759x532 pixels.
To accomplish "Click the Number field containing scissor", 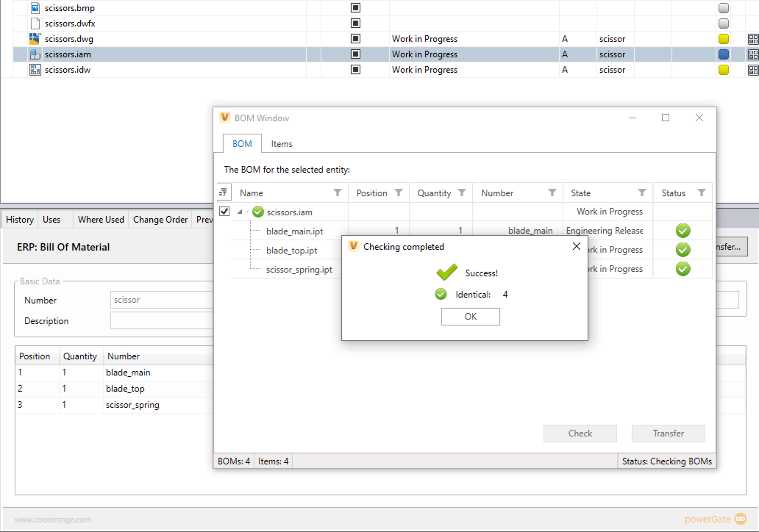I will (162, 300).
